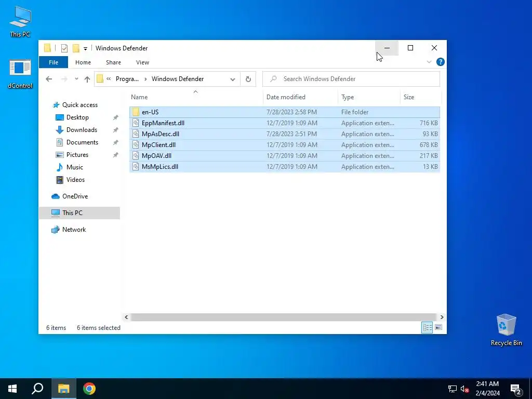Screen dimensions: 532x399
Task: Click the Forward navigation arrow
Action: (x=64, y=79)
